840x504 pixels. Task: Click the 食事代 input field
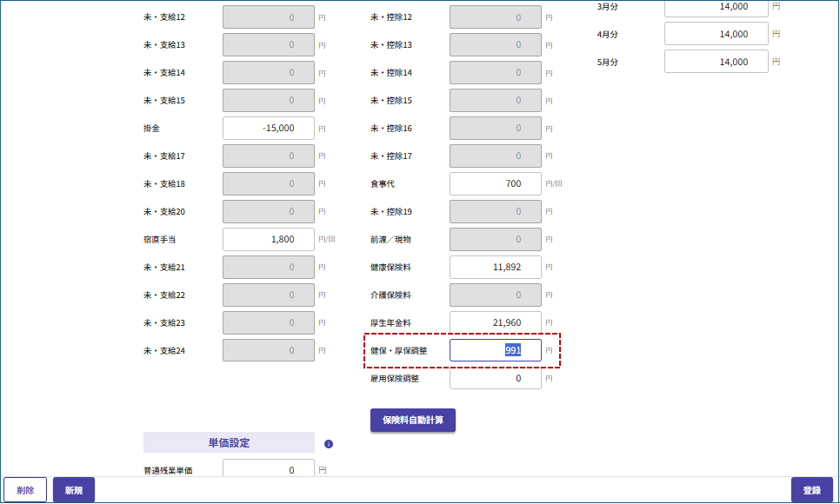[495, 183]
